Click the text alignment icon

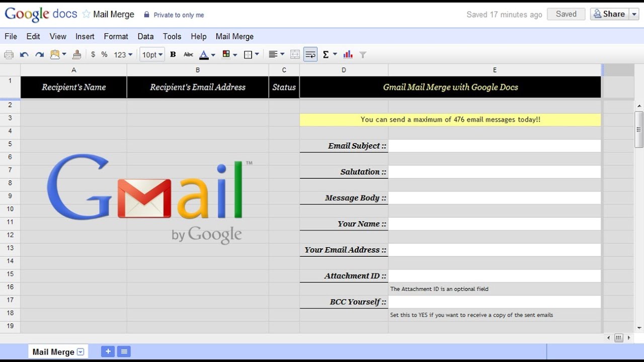(273, 54)
